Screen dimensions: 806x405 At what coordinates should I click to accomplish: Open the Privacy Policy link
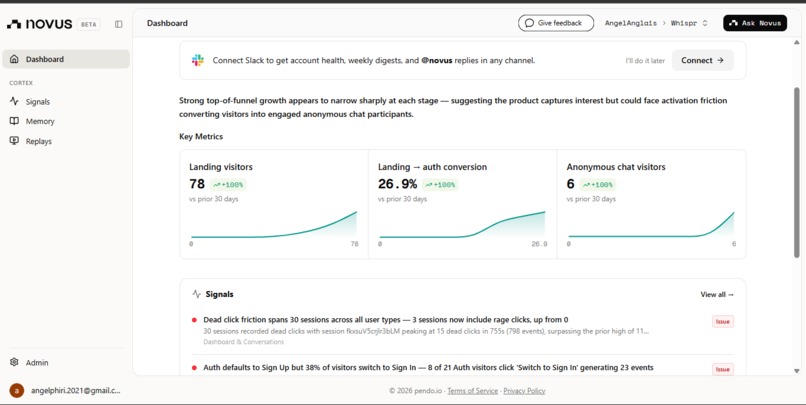click(524, 391)
